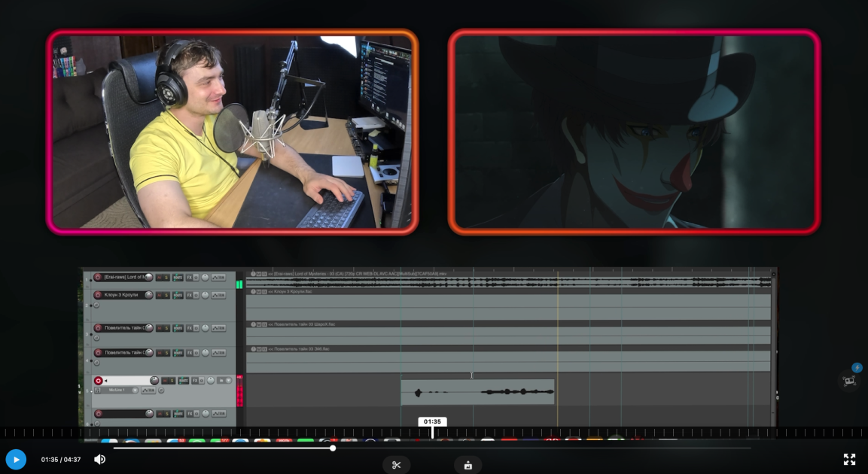Viewport: 868px width, 474px height.
Task: Open the FX chain on Клоун 3 Кроули track
Action: (189, 296)
